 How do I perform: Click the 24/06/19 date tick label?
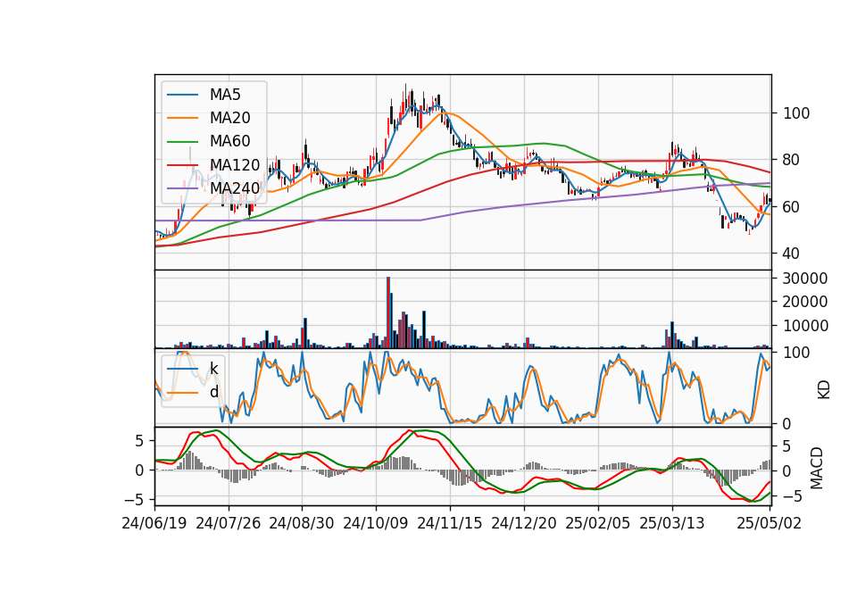(154, 523)
